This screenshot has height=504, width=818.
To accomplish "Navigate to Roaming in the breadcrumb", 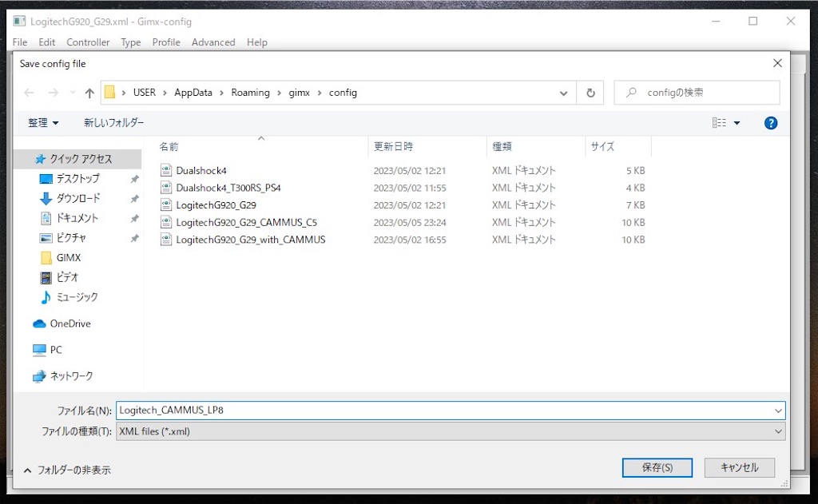I will coord(250,93).
